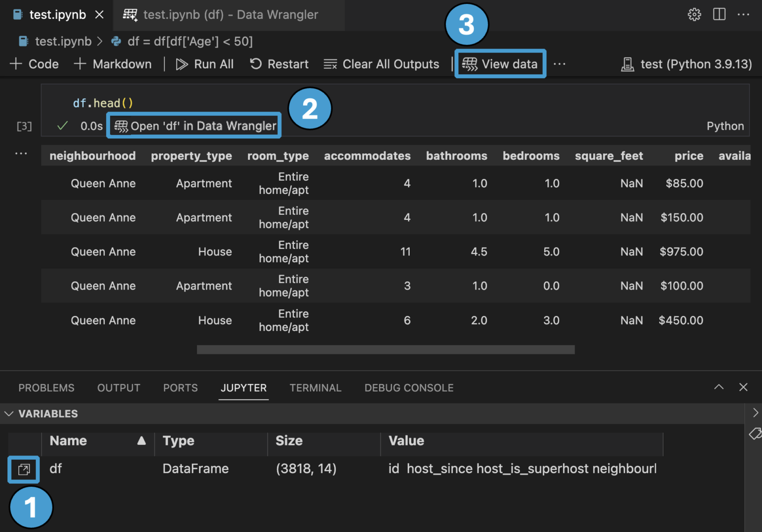
Task: Collapse the VARIABLES section
Action: pos(8,413)
